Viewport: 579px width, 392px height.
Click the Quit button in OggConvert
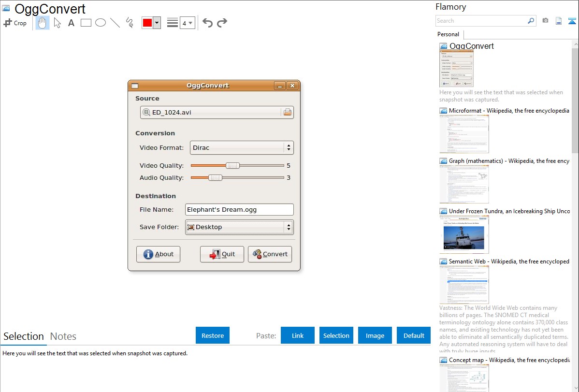[x=222, y=254]
